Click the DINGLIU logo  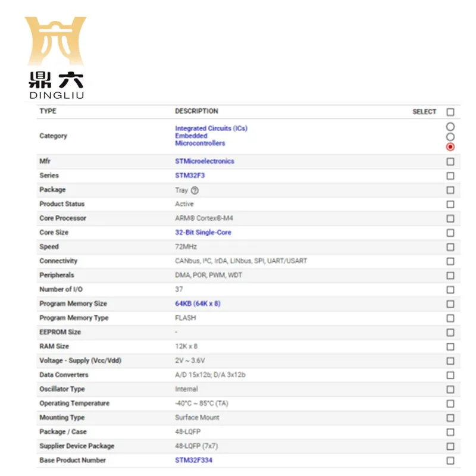tap(56, 58)
